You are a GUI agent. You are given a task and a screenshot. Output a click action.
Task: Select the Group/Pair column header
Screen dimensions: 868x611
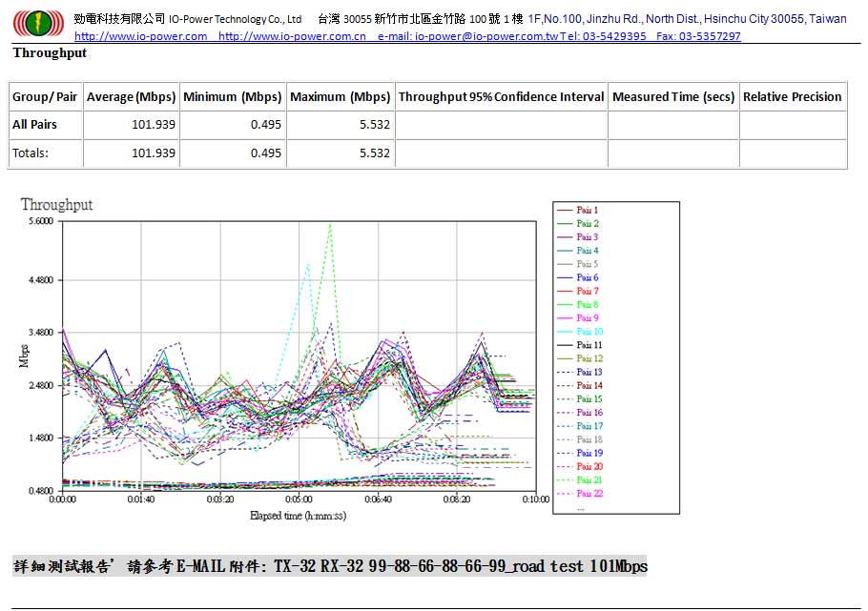tap(45, 97)
